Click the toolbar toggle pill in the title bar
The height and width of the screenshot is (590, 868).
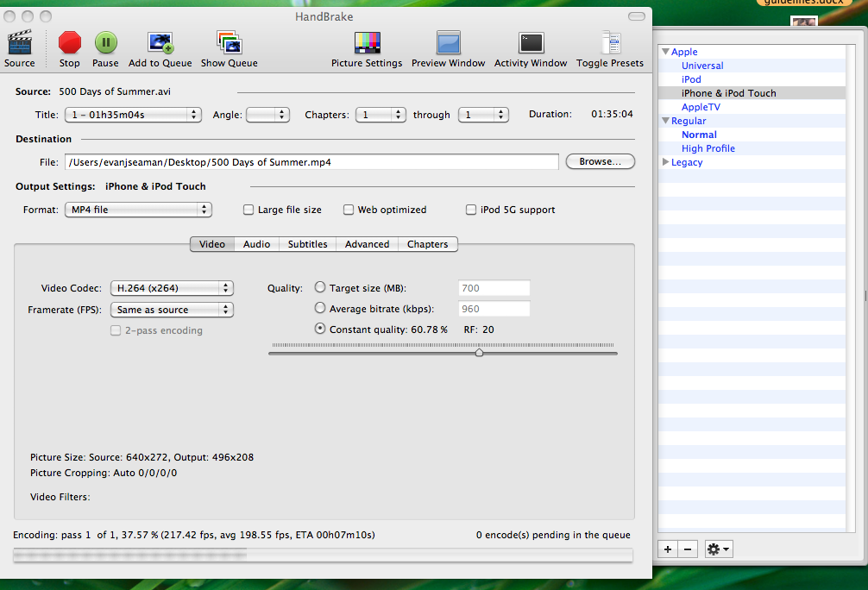[637, 16]
